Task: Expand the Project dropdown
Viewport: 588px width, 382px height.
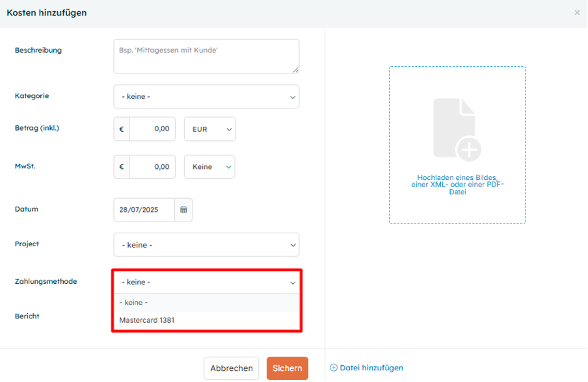Action: pos(206,245)
